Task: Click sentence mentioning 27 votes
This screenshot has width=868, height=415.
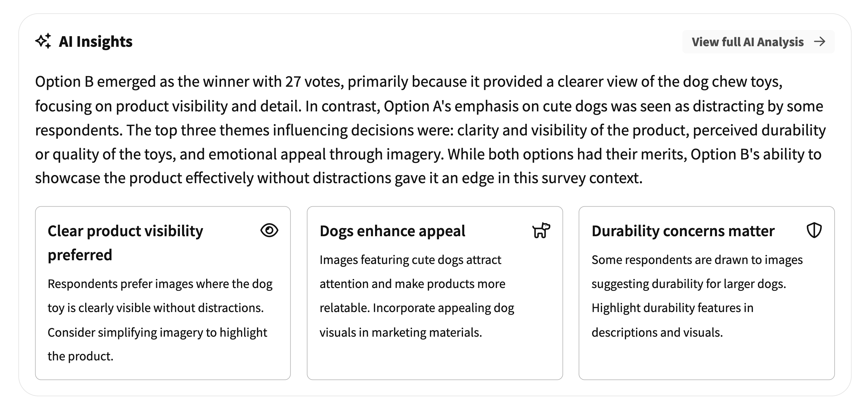Action: click(x=409, y=94)
